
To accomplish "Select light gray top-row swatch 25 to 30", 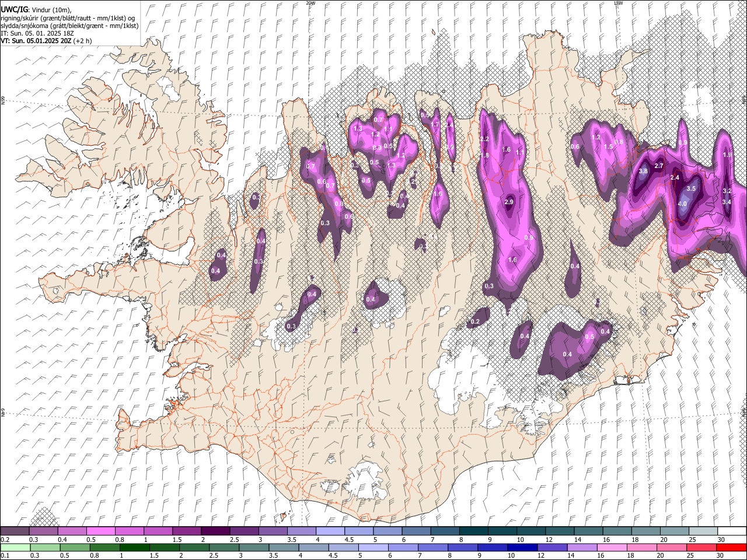I will [x=703, y=531].
